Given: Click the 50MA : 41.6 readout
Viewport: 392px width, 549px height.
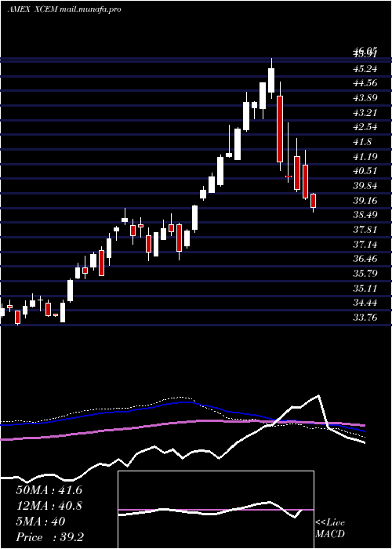Looking at the screenshot, I should coord(49,490).
